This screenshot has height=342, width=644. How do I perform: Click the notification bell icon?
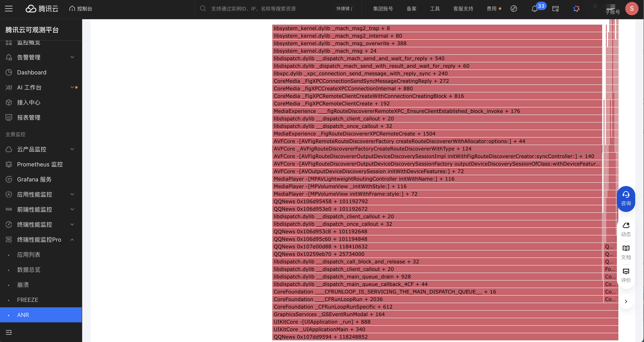[534, 9]
